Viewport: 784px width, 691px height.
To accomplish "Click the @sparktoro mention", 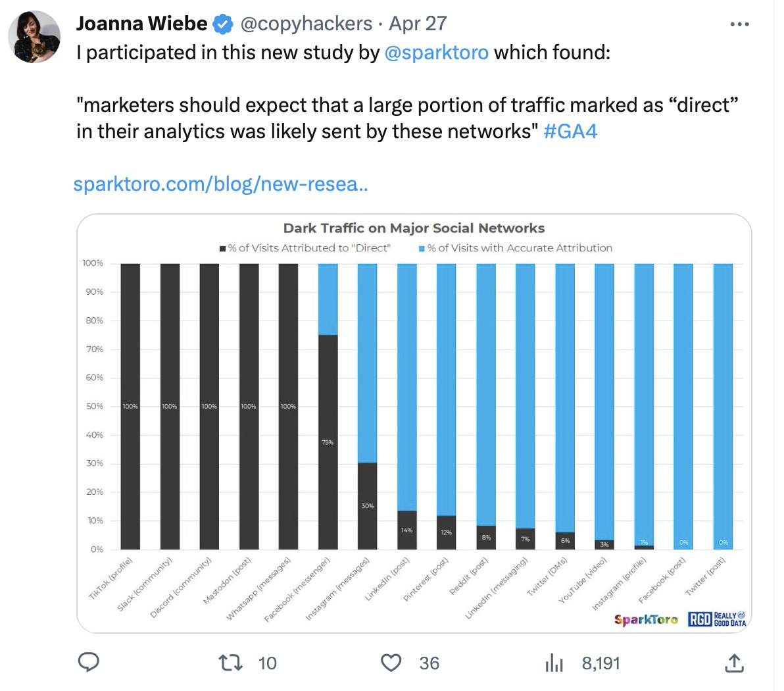I will [x=436, y=52].
